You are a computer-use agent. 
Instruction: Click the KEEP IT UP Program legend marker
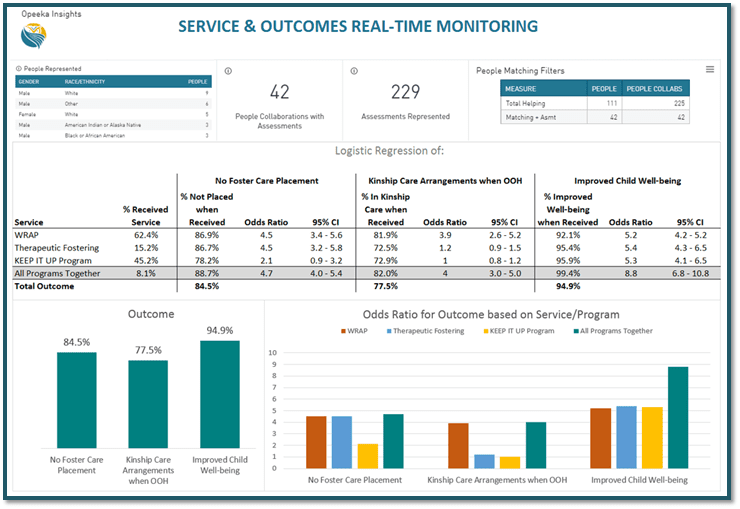487,330
